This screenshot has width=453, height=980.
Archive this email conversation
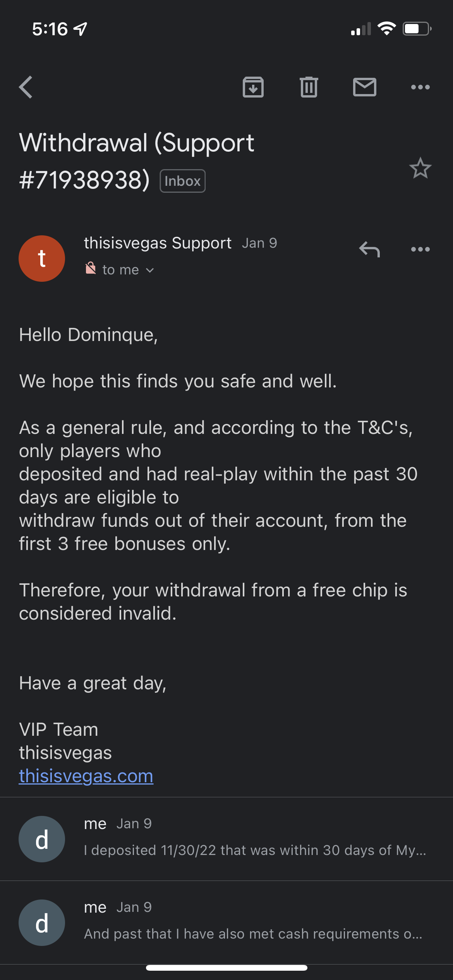[x=253, y=87]
